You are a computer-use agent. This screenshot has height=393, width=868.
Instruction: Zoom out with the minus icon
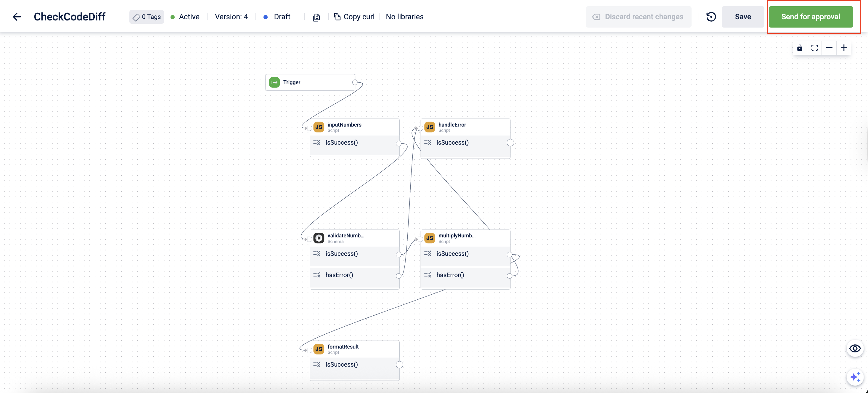[x=829, y=48]
